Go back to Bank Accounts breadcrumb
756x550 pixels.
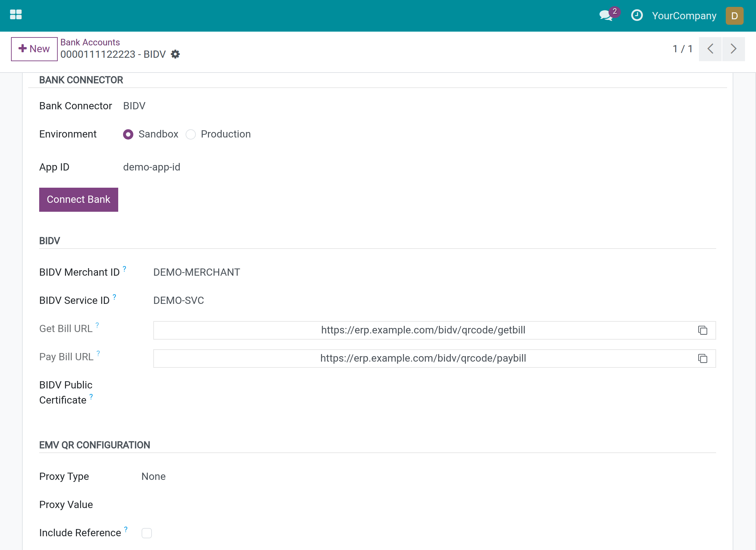click(x=90, y=42)
